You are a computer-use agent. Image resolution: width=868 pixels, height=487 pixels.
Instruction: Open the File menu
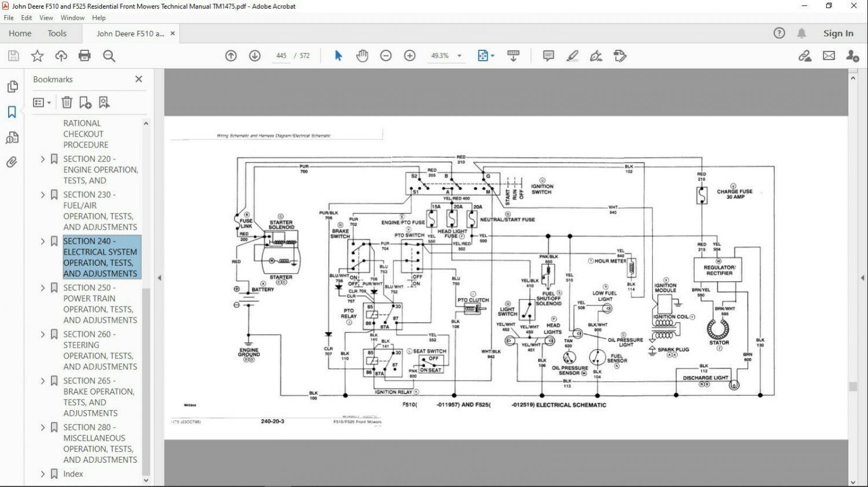9,18
